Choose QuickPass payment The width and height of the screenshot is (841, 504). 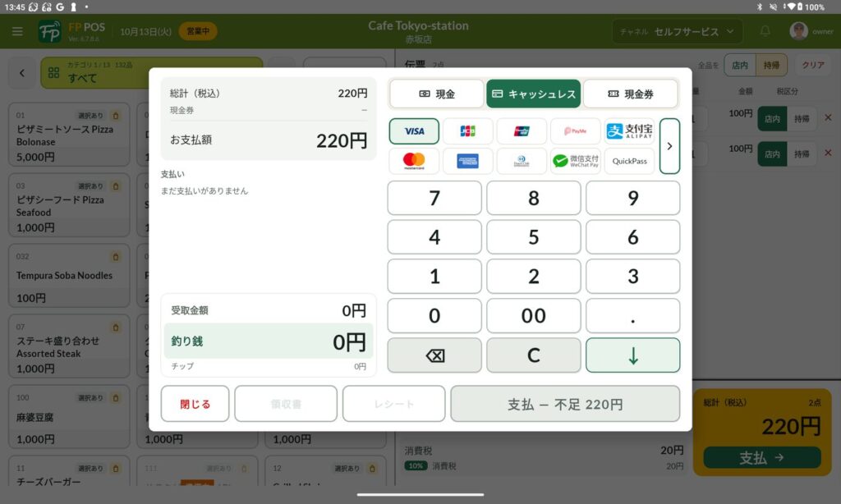630,161
